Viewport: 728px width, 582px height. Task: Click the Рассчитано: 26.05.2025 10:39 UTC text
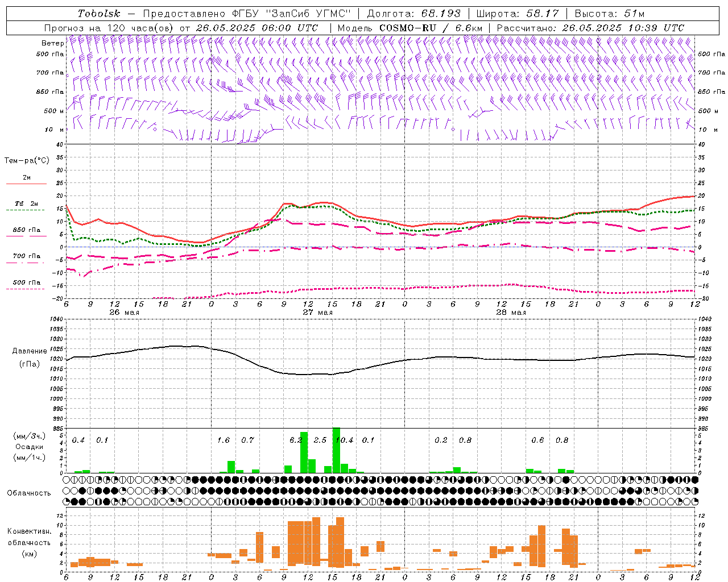click(x=590, y=28)
